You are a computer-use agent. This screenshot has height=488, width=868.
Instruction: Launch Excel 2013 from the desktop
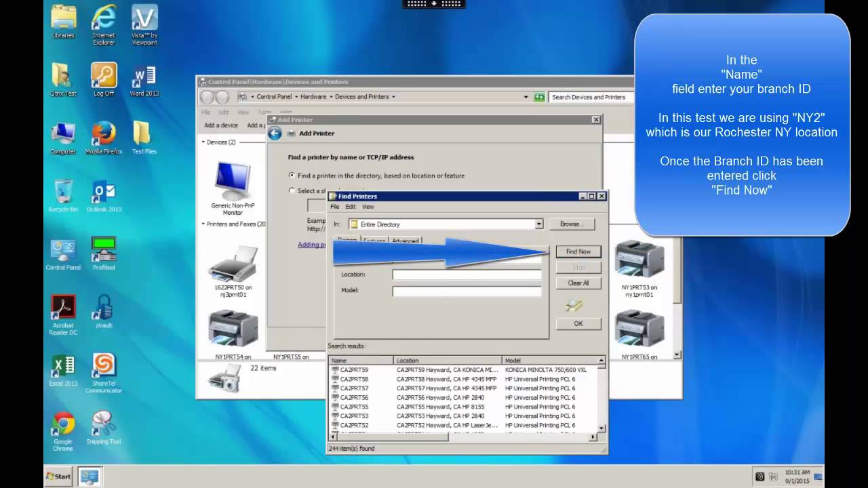pyautogui.click(x=63, y=369)
